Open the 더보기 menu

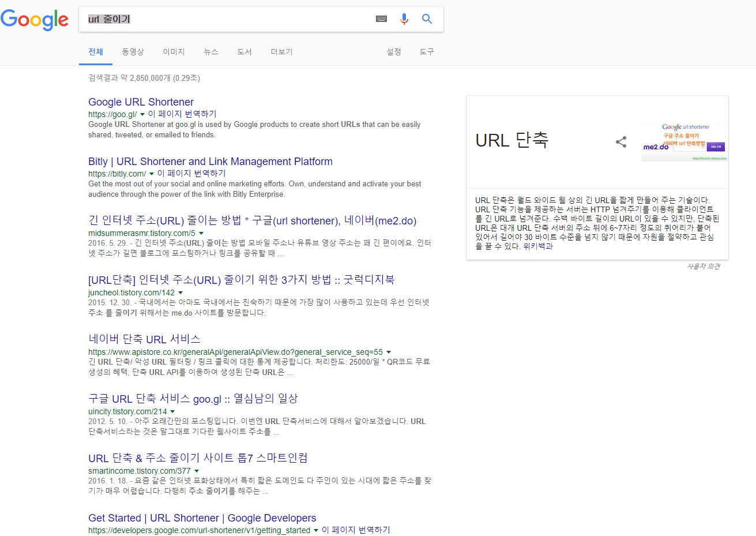coord(281,52)
